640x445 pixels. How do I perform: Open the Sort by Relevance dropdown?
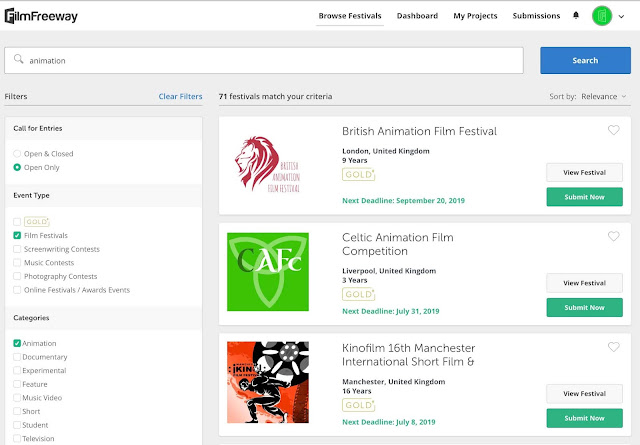point(588,97)
